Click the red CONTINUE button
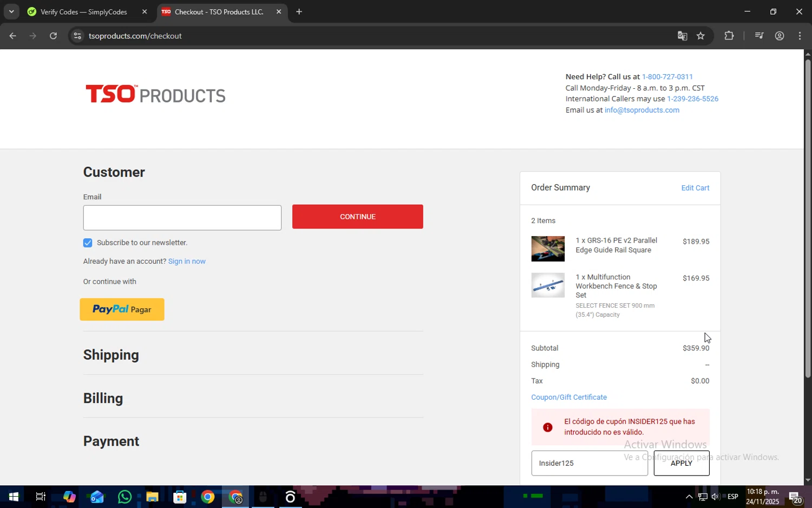812x508 pixels. [357, 217]
